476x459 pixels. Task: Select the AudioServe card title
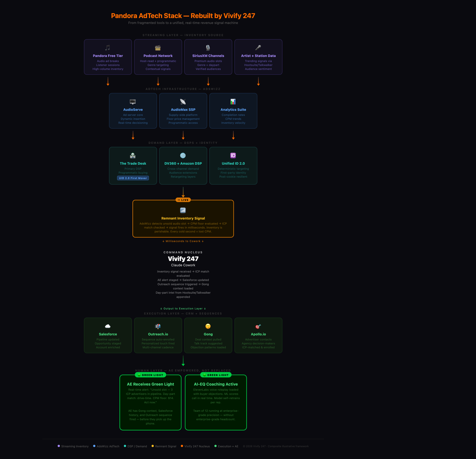click(133, 110)
